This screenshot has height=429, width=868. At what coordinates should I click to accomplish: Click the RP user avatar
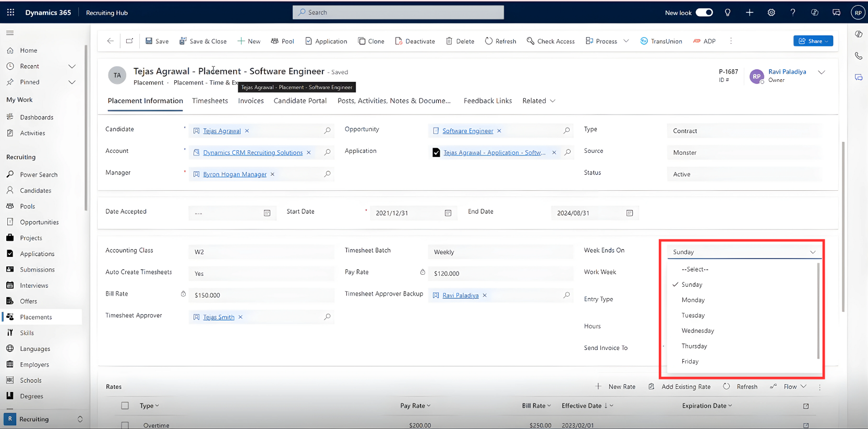point(858,13)
